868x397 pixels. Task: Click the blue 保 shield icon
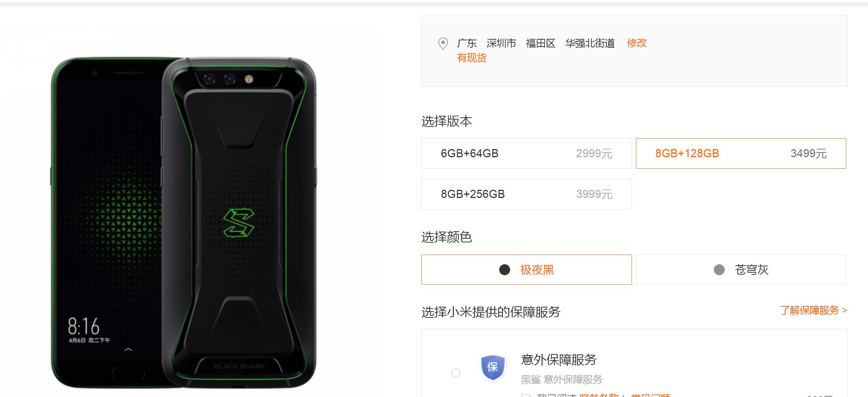pos(493,367)
